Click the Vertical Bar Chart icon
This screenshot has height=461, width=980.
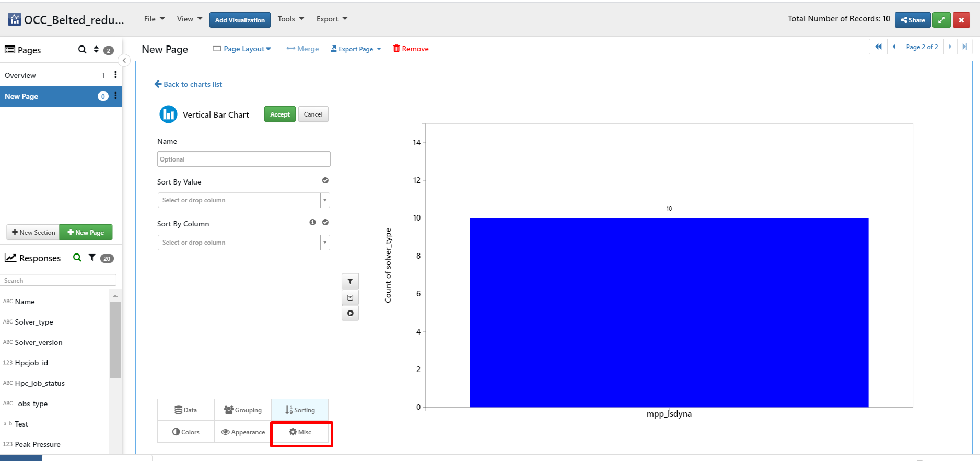[x=168, y=114]
